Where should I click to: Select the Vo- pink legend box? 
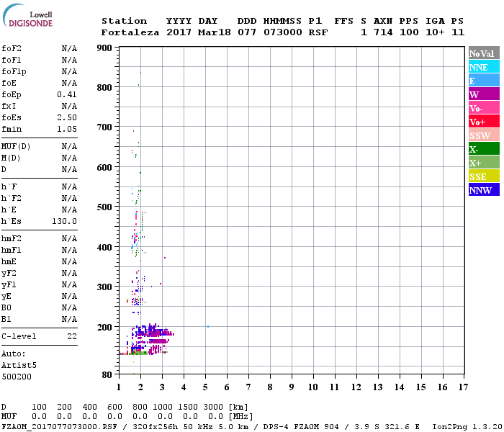(x=484, y=108)
